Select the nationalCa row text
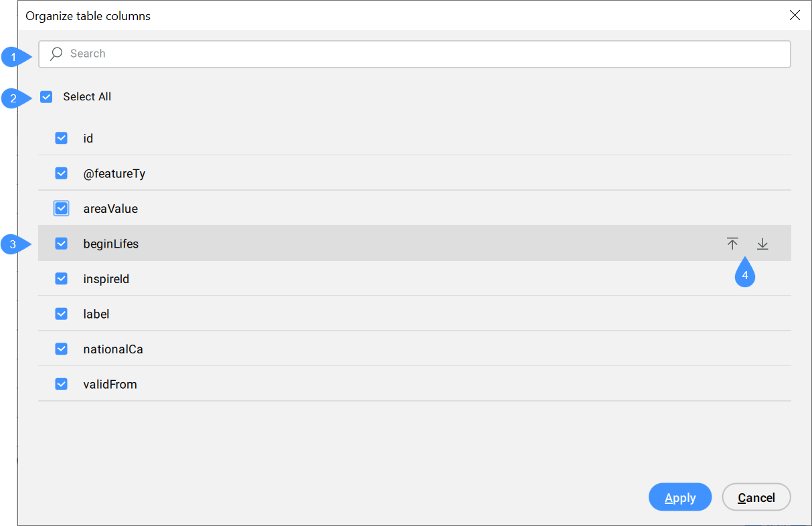The image size is (812, 526). pos(113,349)
